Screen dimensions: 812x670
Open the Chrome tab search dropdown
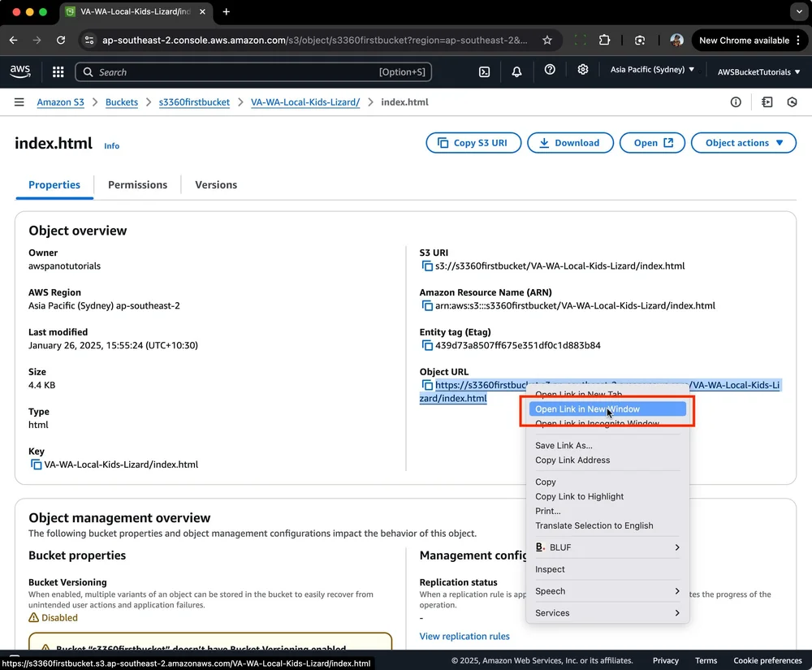799,11
